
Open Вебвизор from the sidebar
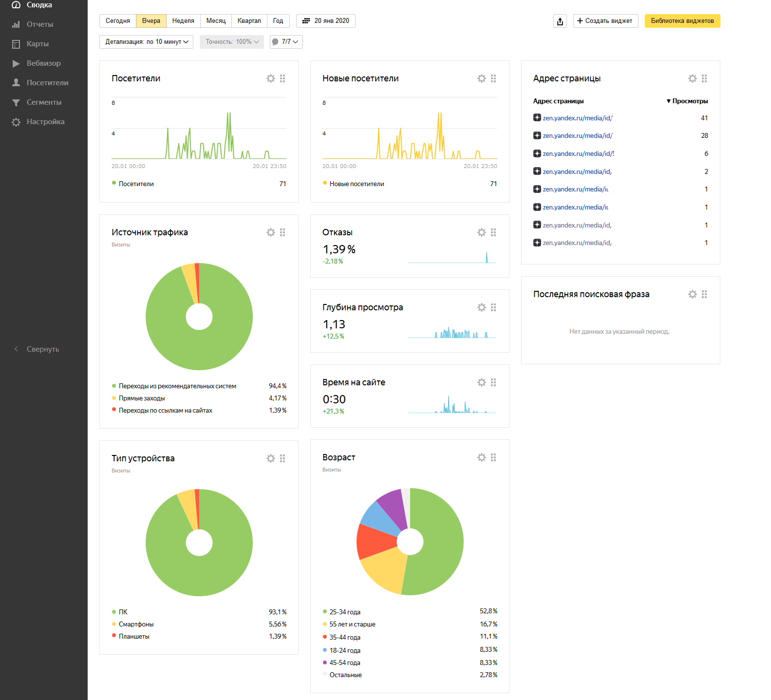[43, 63]
